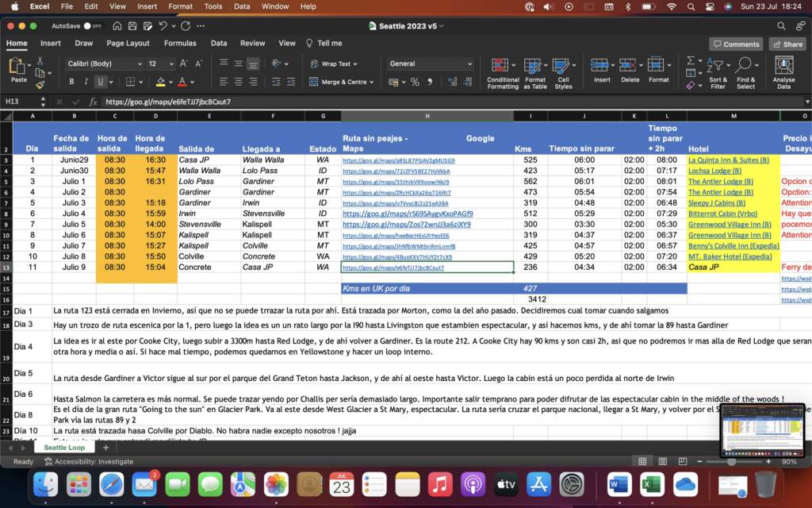
Task: Switch to the Formulas ribbon tab
Action: pyautogui.click(x=180, y=43)
